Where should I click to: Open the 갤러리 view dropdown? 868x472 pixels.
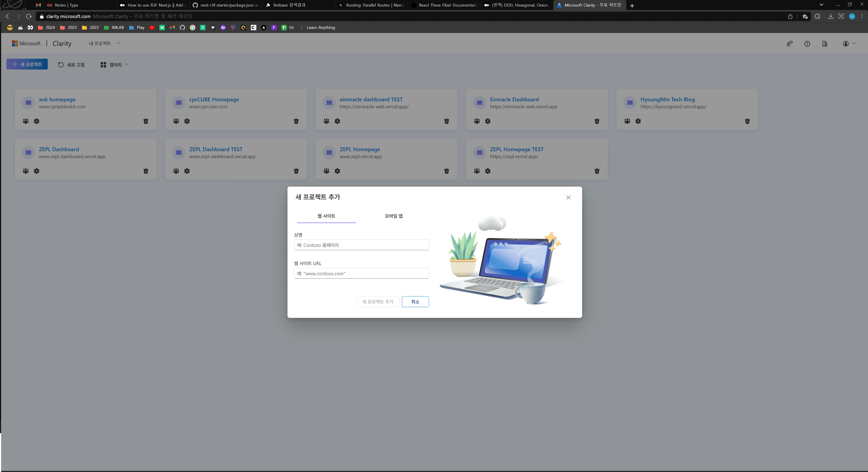[114, 65]
